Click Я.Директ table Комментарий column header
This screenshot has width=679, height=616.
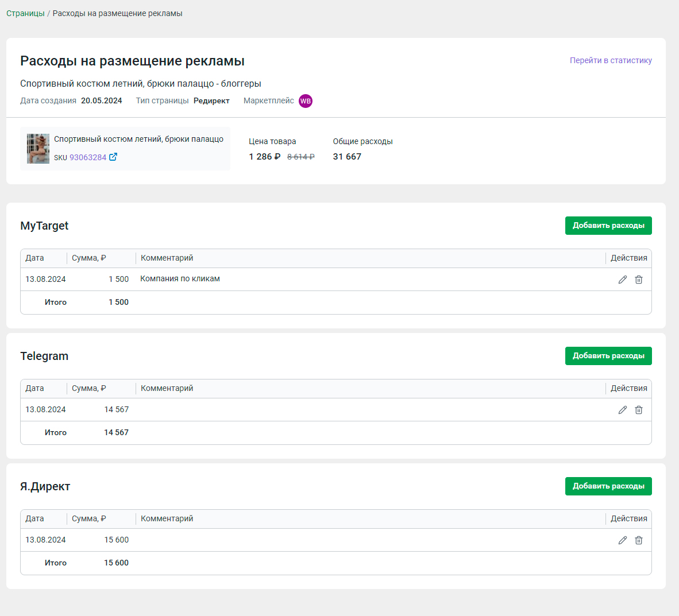click(167, 518)
